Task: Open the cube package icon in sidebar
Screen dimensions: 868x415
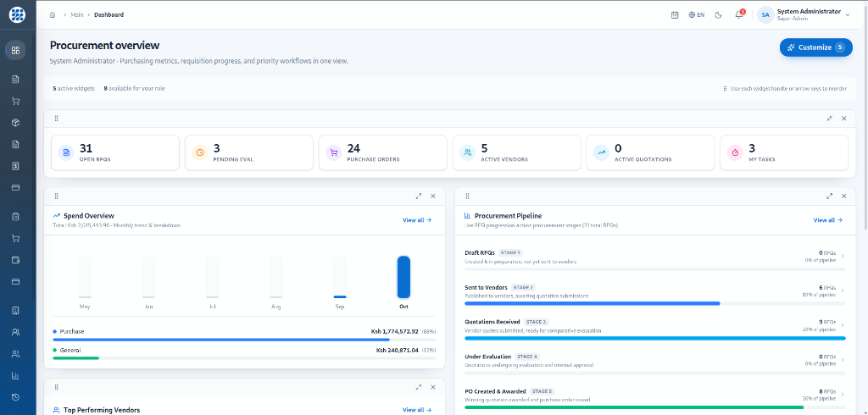Action: coord(15,122)
